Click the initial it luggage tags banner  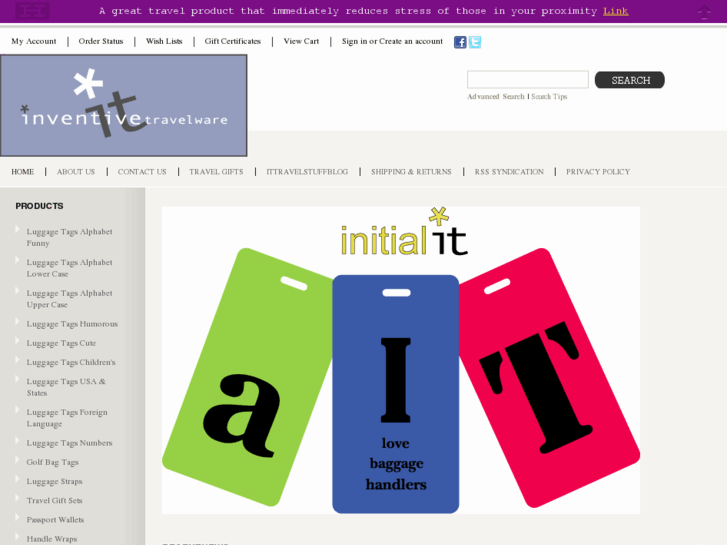401,360
